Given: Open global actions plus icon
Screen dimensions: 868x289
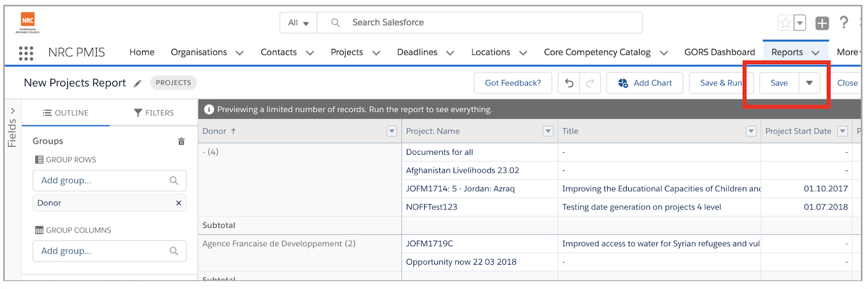Looking at the screenshot, I should 822,23.
